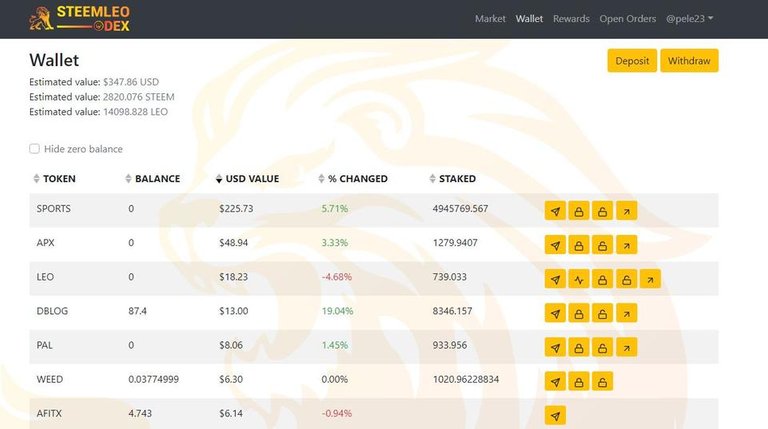768x429 pixels.
Task: Click the SPORTS staked amount 4945769.567
Action: pyautogui.click(x=460, y=209)
